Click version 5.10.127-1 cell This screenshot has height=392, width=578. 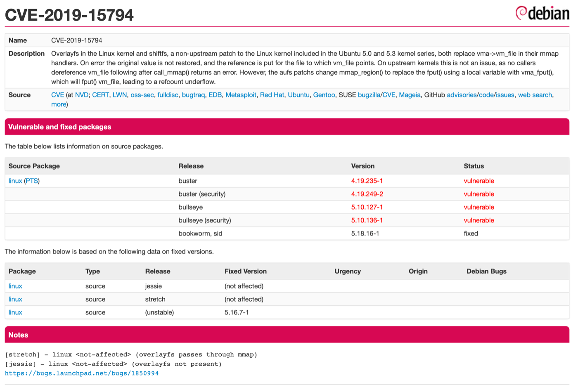click(367, 207)
